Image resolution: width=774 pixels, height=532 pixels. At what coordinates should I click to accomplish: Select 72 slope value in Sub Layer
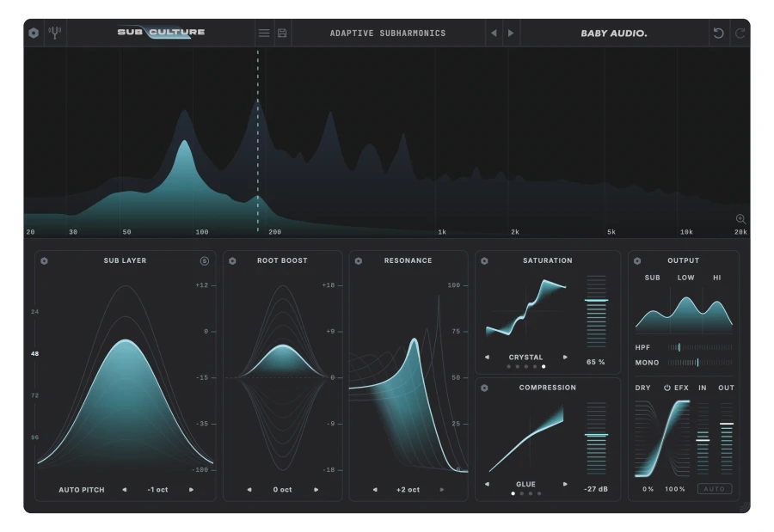click(34, 395)
